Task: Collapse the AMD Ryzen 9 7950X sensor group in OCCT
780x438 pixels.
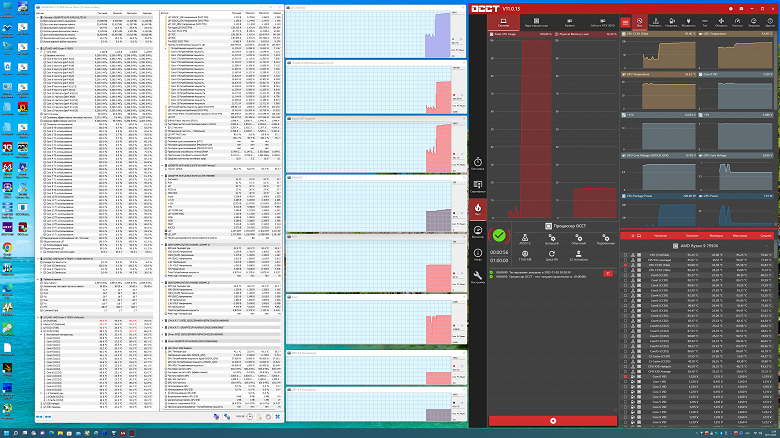Action: point(766,246)
